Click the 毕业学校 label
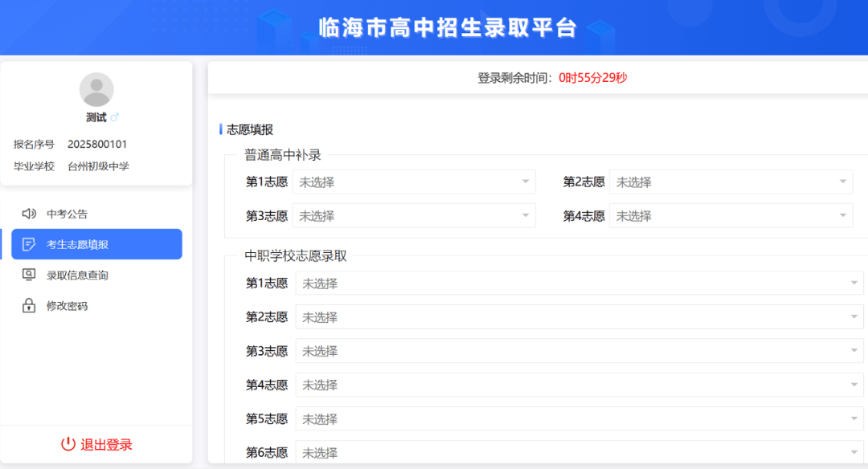 tap(34, 166)
